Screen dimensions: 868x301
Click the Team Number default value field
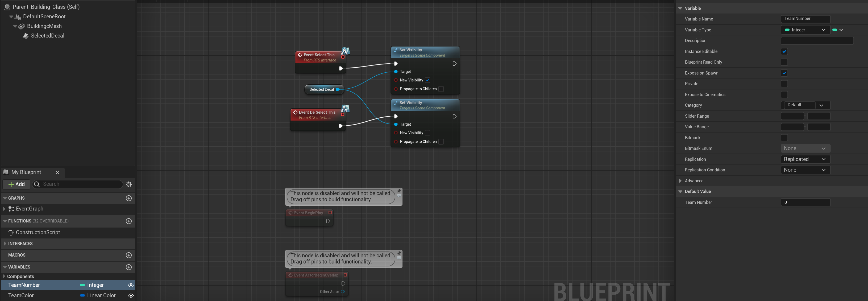click(805, 202)
